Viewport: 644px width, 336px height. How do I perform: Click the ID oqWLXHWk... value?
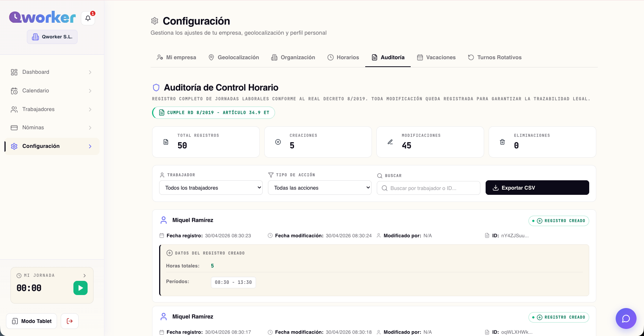pos(517,332)
